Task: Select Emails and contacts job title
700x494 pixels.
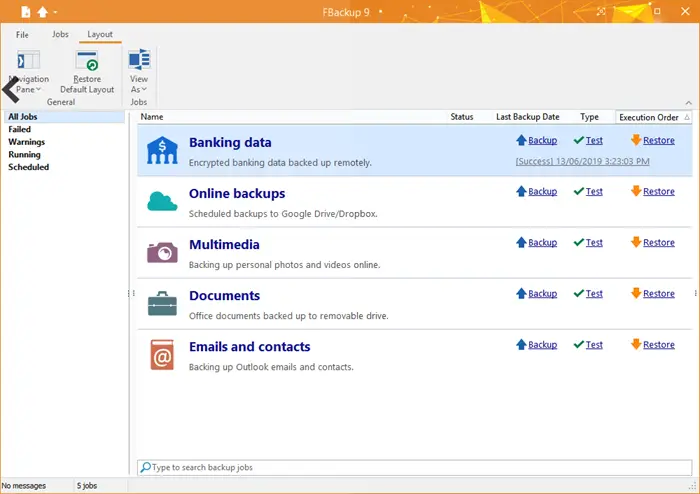Action: click(250, 347)
